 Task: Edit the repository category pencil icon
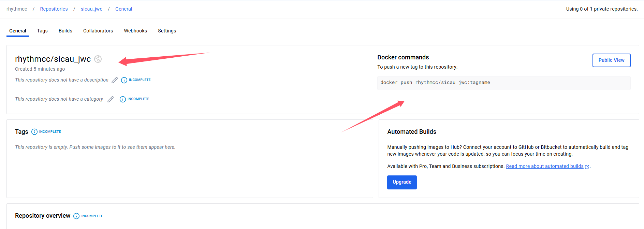(111, 99)
